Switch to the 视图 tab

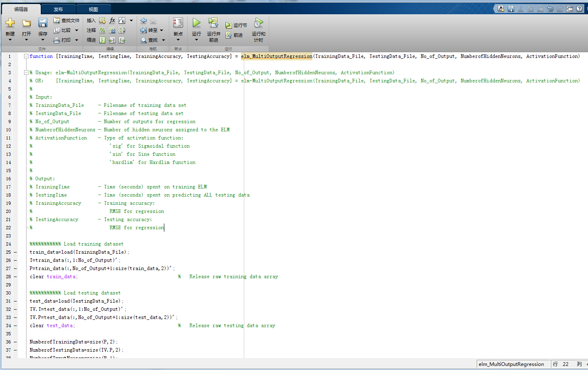click(93, 9)
